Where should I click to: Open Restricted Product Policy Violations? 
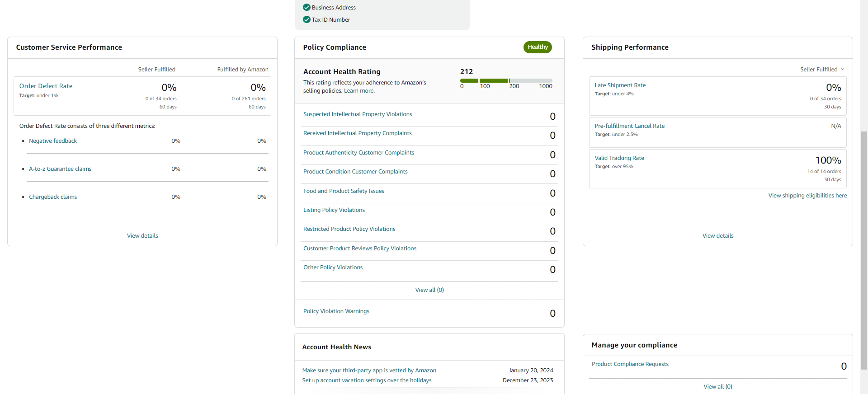(349, 229)
